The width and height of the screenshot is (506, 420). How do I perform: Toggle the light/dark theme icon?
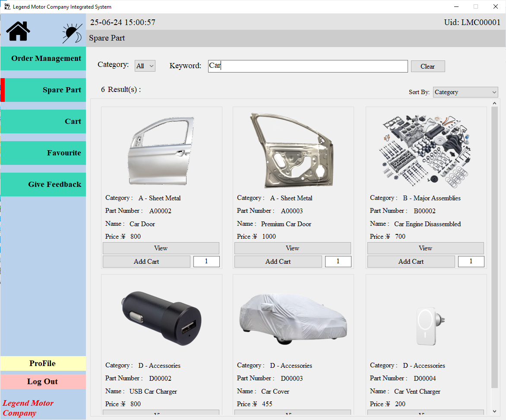pyautogui.click(x=72, y=31)
